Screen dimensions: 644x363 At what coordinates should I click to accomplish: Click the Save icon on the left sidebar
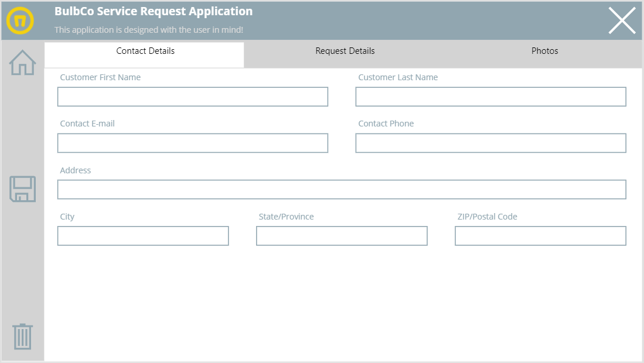tap(21, 189)
